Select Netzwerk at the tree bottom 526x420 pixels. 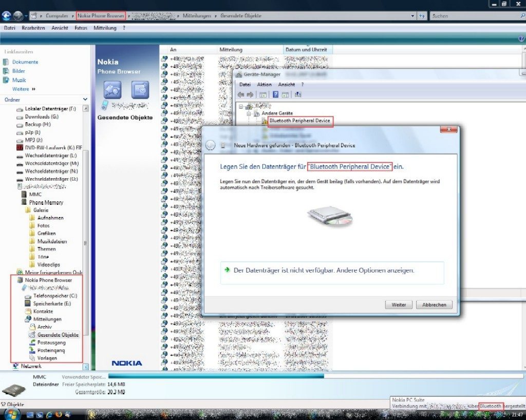click(x=31, y=366)
